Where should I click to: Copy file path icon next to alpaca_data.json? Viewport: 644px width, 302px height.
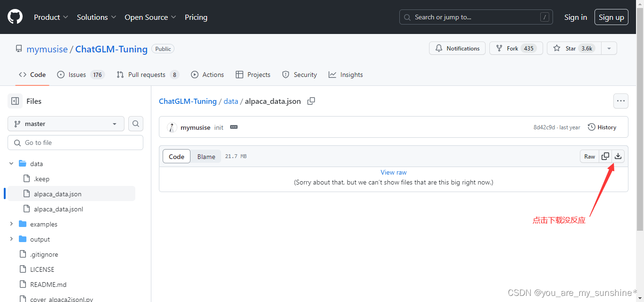pyautogui.click(x=311, y=101)
